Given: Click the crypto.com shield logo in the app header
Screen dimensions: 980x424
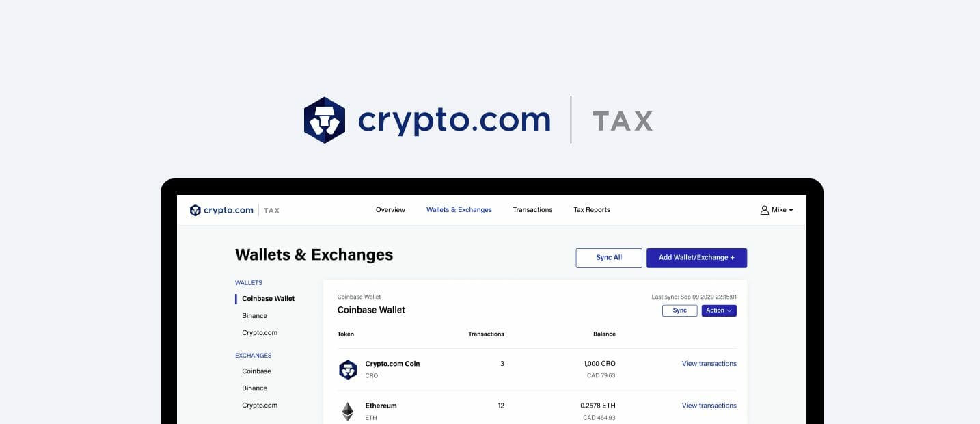Looking at the screenshot, I should coord(195,210).
